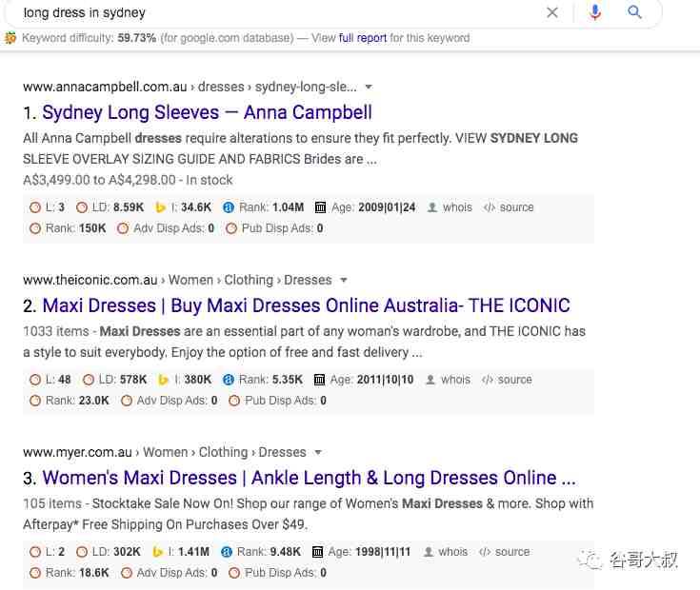Open whois for annacampbell.com.au
The height and width of the screenshot is (590, 700).
[x=450, y=207]
